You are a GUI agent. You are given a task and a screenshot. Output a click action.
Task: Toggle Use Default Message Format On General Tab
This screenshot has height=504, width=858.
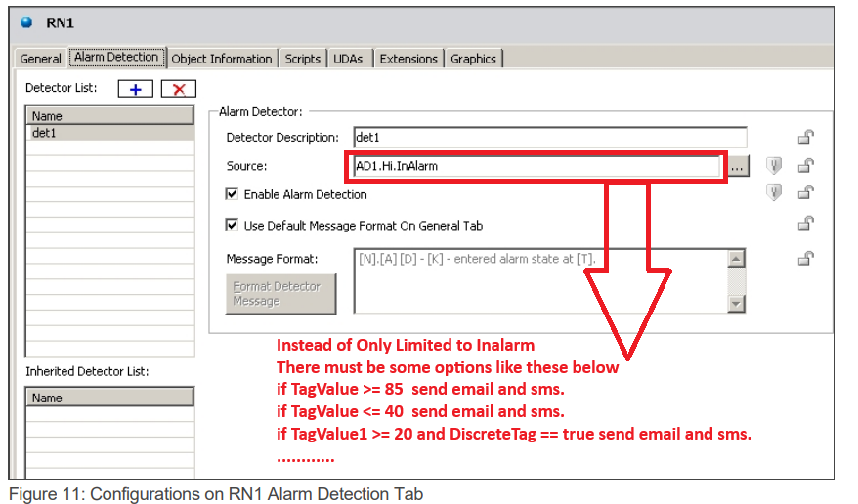233,225
